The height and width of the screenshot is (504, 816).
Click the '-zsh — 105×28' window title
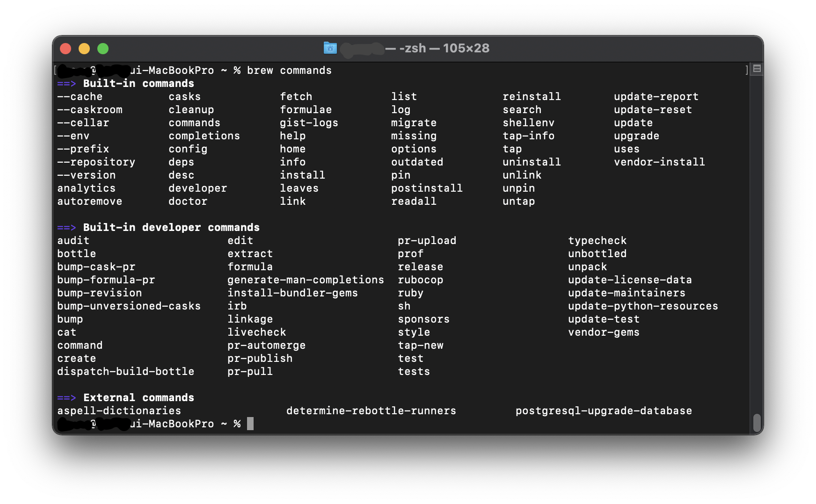pyautogui.click(x=444, y=48)
